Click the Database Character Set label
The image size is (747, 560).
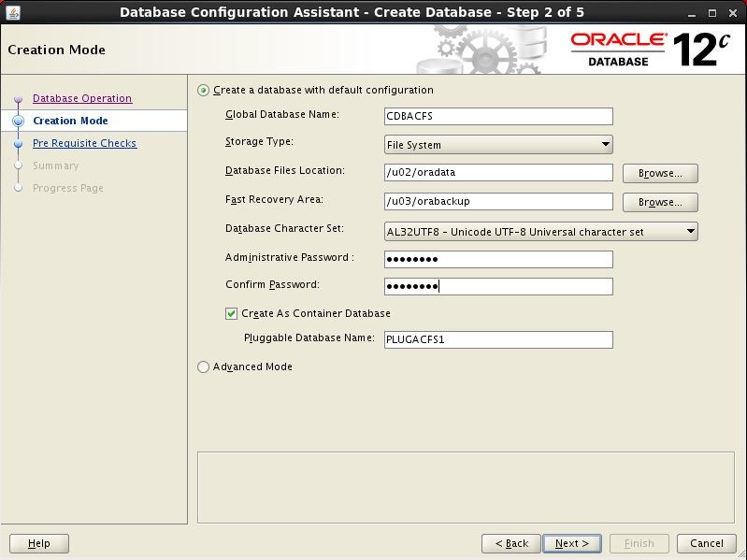pyautogui.click(x=284, y=228)
